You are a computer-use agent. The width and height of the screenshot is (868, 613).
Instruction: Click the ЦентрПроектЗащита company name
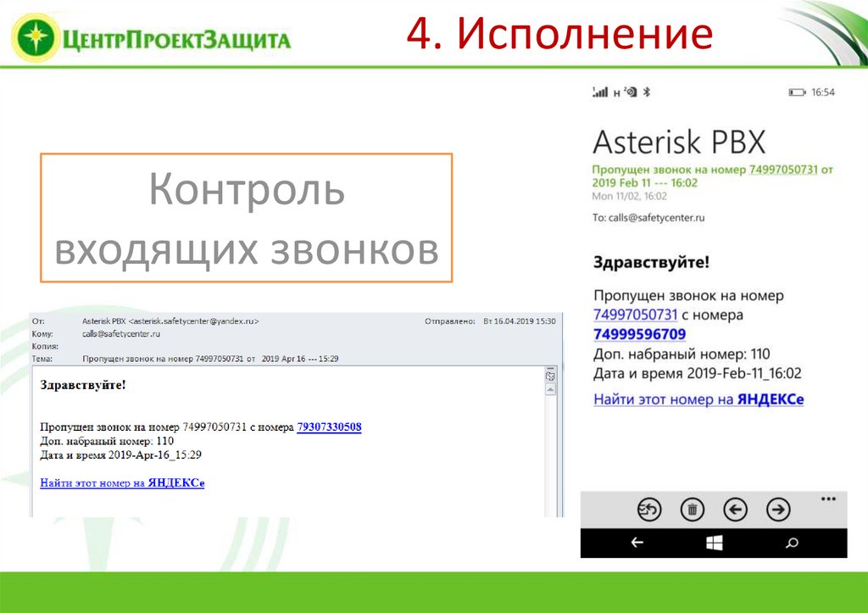click(x=176, y=40)
